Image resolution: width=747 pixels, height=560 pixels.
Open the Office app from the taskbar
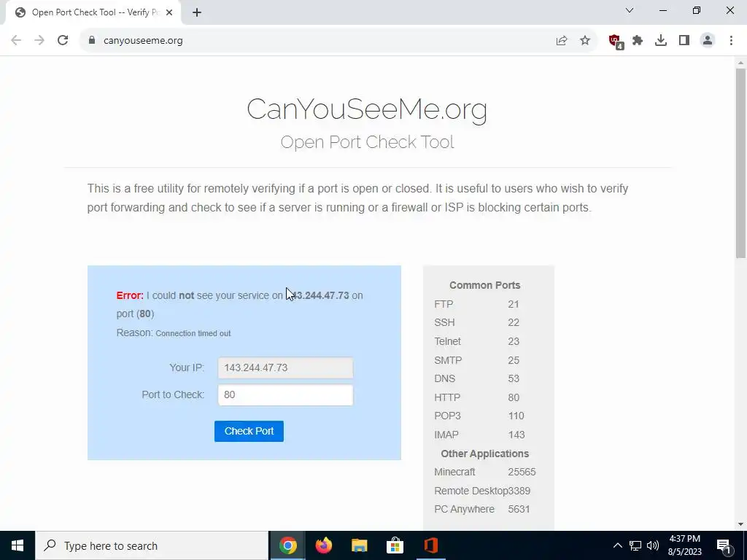pos(430,545)
